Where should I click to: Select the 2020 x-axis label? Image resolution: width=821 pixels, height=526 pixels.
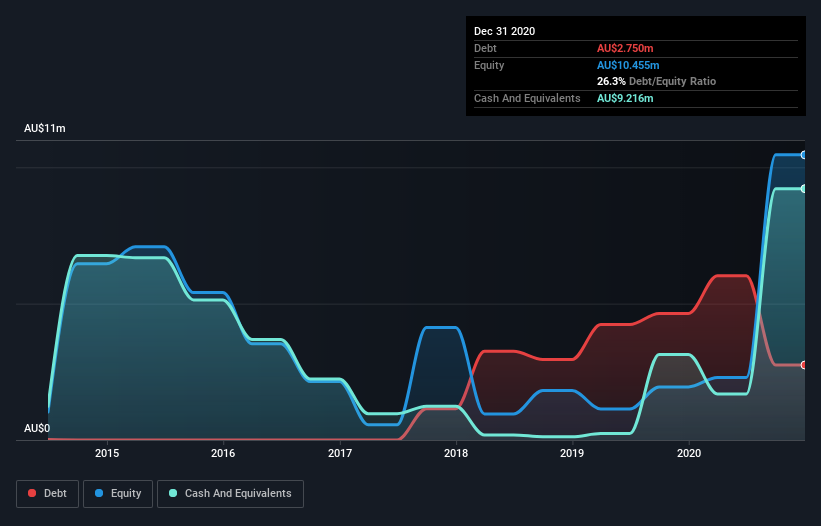(x=689, y=453)
